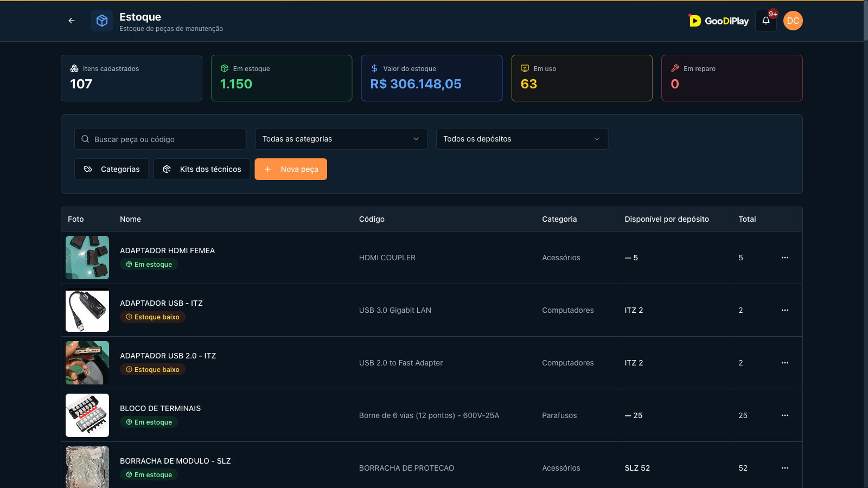Click the Categoria column header
The height and width of the screenshot is (488, 868).
559,219
